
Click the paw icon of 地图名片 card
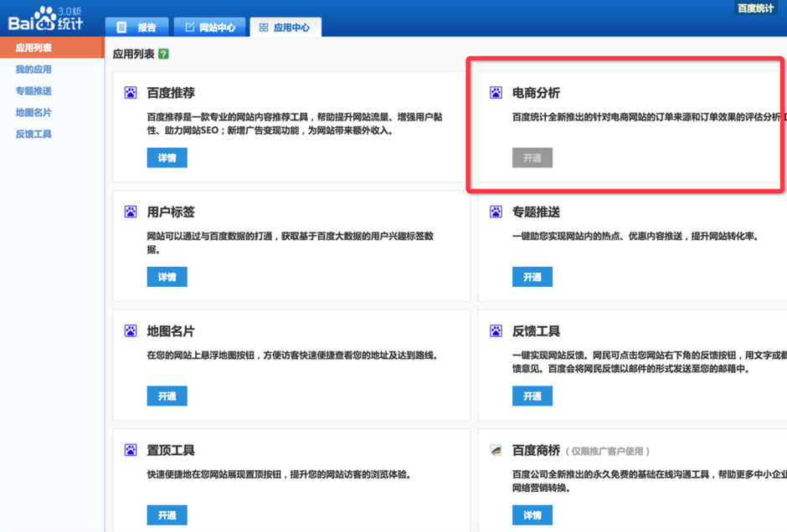[131, 331]
